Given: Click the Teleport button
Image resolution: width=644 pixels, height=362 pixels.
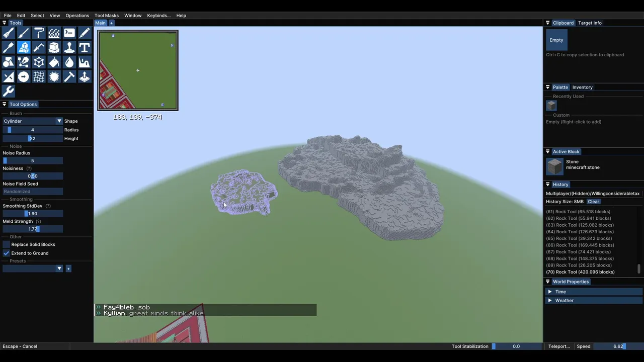Looking at the screenshot, I should click(559, 346).
